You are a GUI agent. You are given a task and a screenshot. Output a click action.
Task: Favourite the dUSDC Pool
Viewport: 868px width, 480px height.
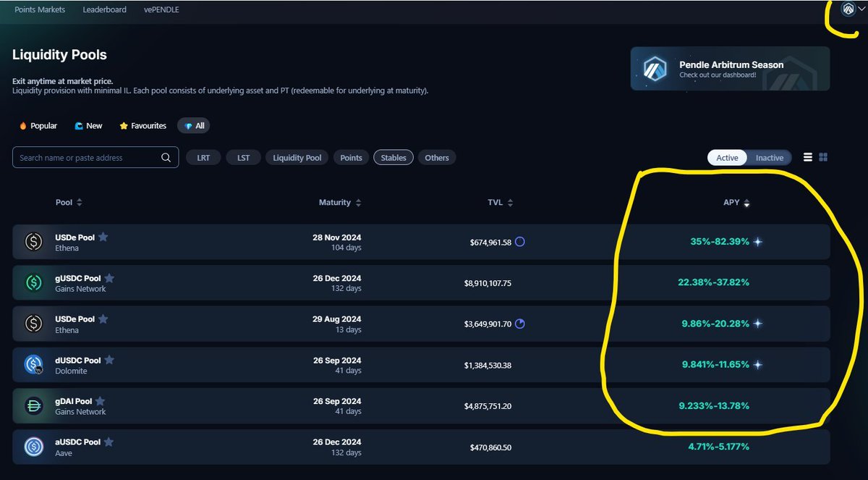tap(109, 360)
